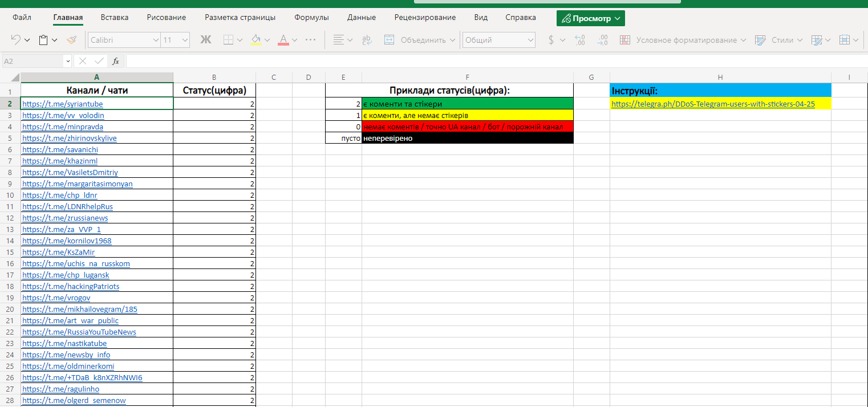This screenshot has width=868, height=407.
Task: Open Условное форматирование menu
Action: tap(683, 40)
